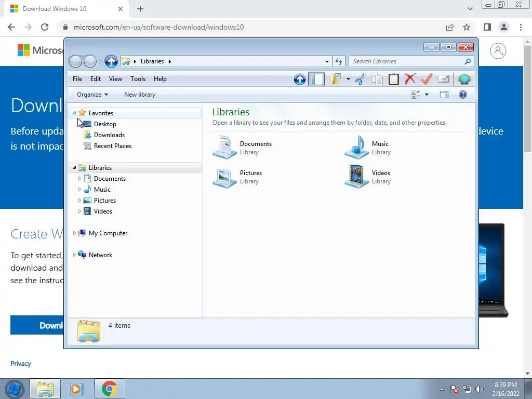Click the blue Help question mark icon
532x399 pixels.
(463, 95)
